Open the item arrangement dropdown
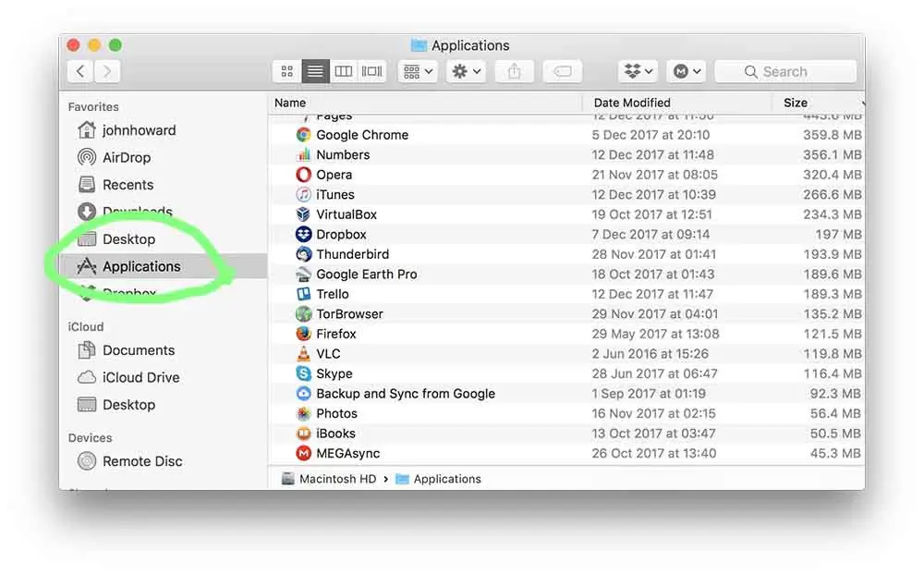The height and width of the screenshot is (574, 924). click(418, 71)
